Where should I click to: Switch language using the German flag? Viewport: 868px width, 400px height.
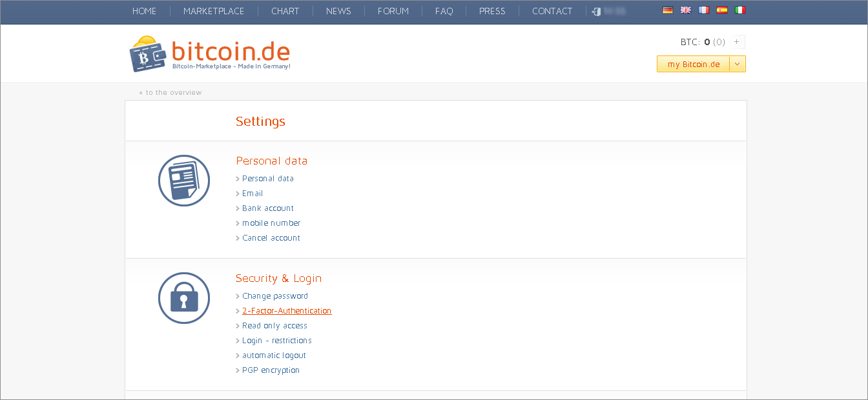pos(668,10)
